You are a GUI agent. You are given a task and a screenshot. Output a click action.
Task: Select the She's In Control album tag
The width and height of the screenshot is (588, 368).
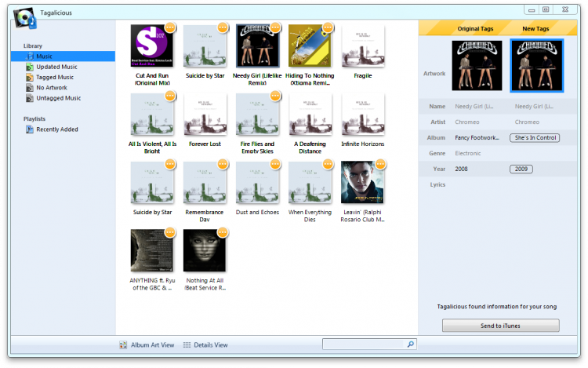pos(535,137)
